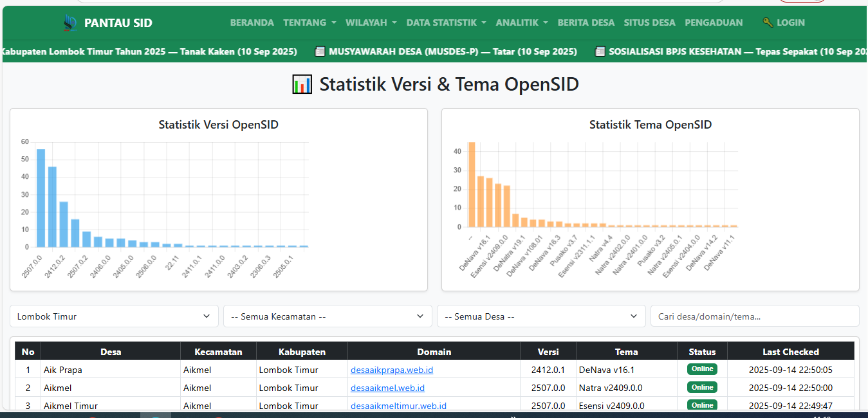Open the Data Statistik menu
The width and height of the screenshot is (868, 418).
446,23
